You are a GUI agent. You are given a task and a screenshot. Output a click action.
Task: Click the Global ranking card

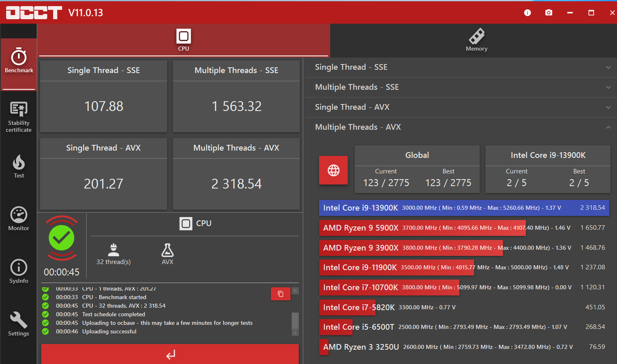(x=417, y=169)
